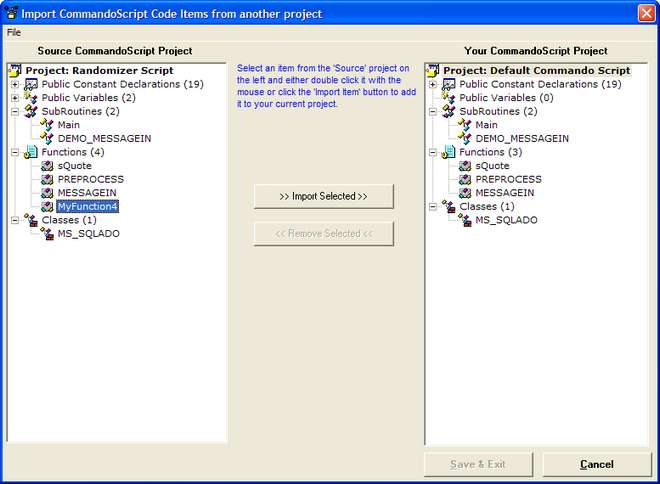The height and width of the screenshot is (484, 660).
Task: Select 'Project: Randomizer Script' root label
Action: pos(99,71)
